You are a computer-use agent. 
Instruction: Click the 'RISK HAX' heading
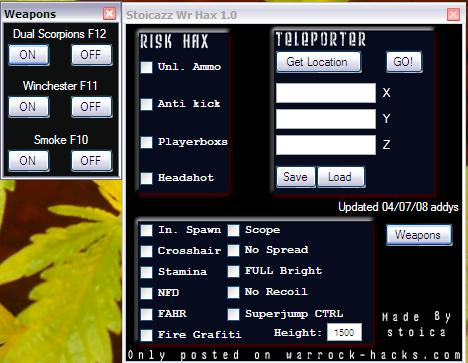[174, 42]
